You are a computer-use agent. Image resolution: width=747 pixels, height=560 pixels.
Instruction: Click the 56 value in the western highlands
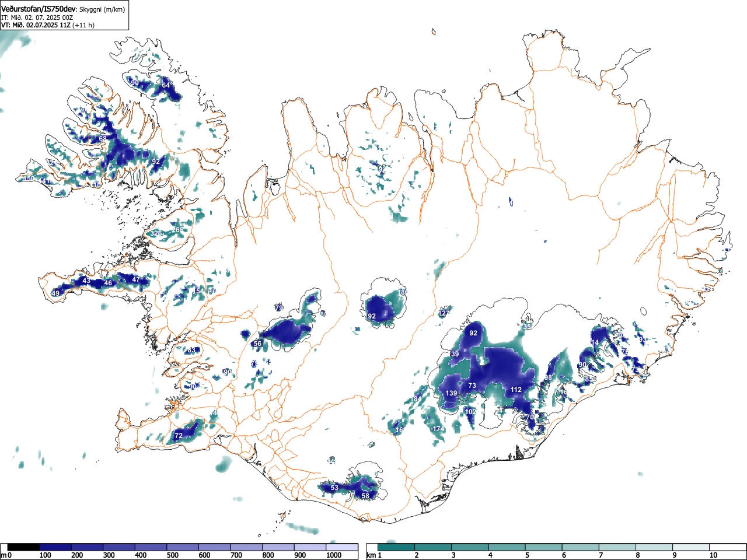[x=257, y=344]
